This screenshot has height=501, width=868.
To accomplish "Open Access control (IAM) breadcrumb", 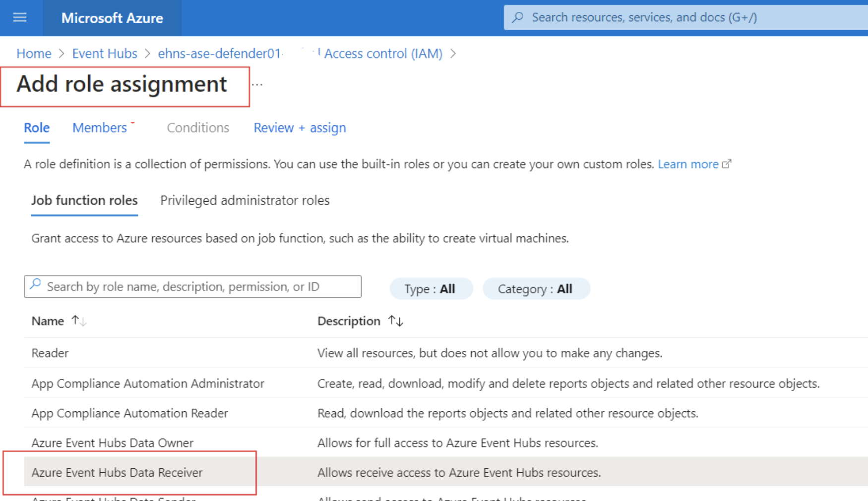I will point(383,54).
